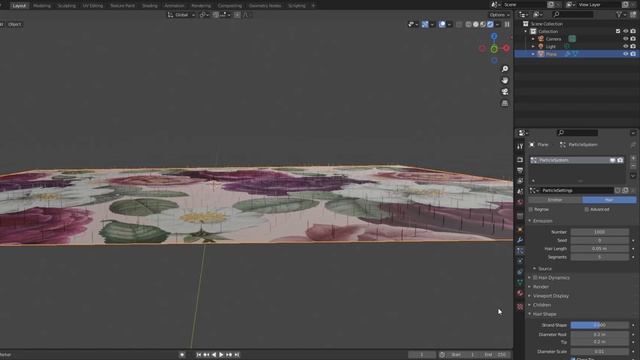Open the View Layer properties tab
This screenshot has width=640, height=360.
point(520,181)
